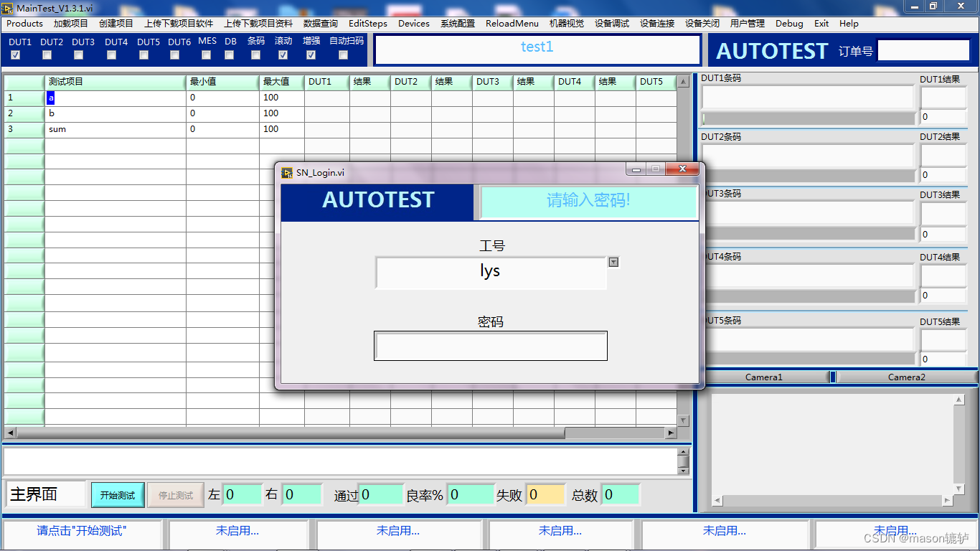Click the test table horizontal scrollbar thumb

tap(291, 433)
